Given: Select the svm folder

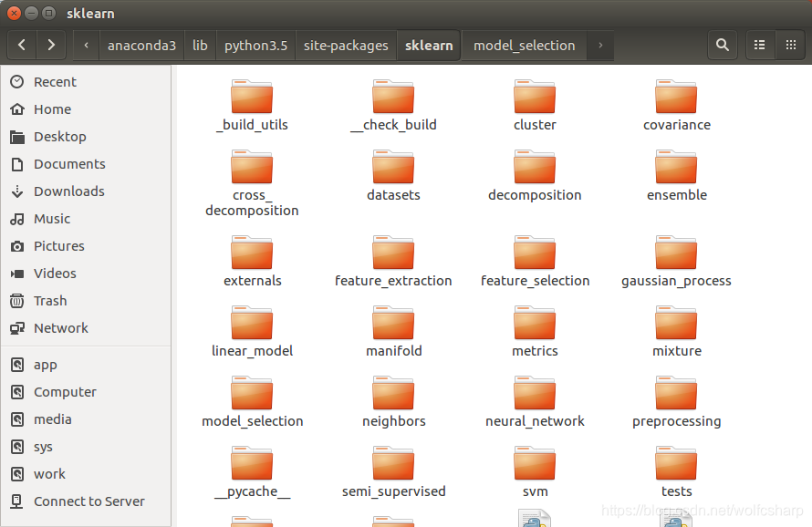Looking at the screenshot, I should point(535,472).
